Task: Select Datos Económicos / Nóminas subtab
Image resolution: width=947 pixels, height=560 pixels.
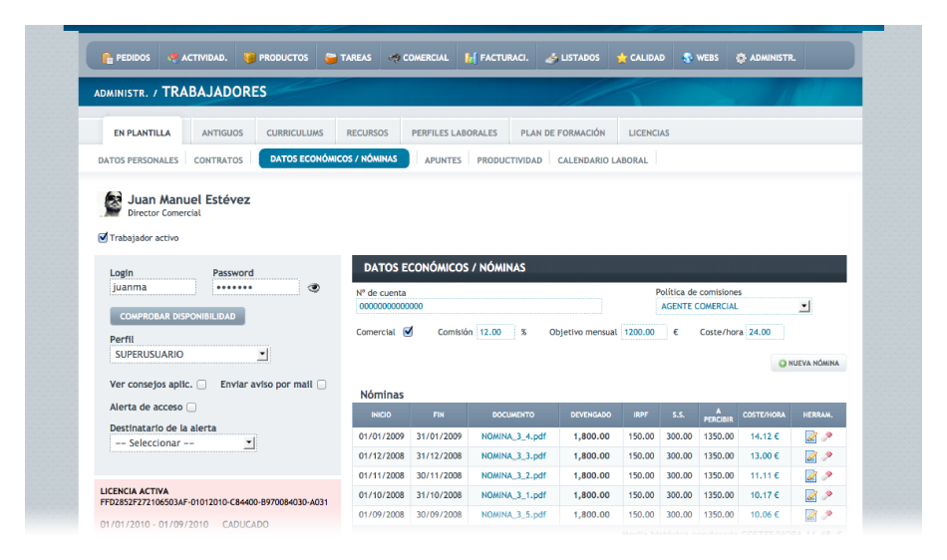Action: coord(334,158)
